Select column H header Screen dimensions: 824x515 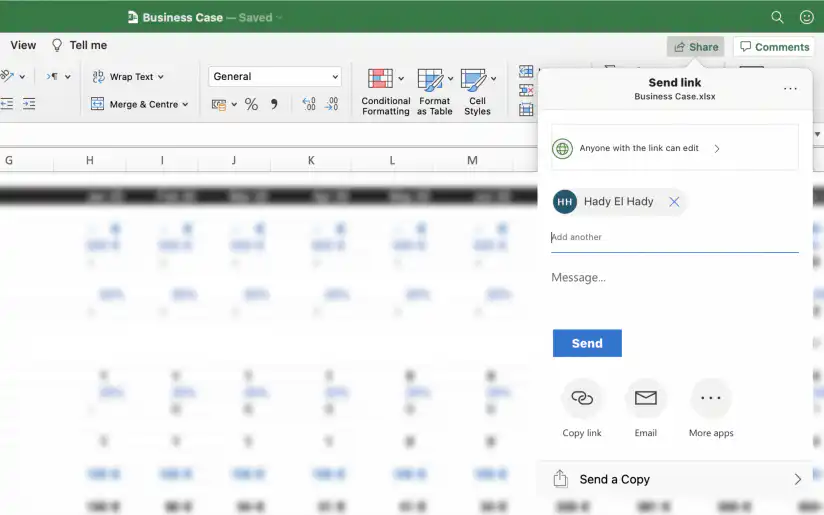coord(90,160)
